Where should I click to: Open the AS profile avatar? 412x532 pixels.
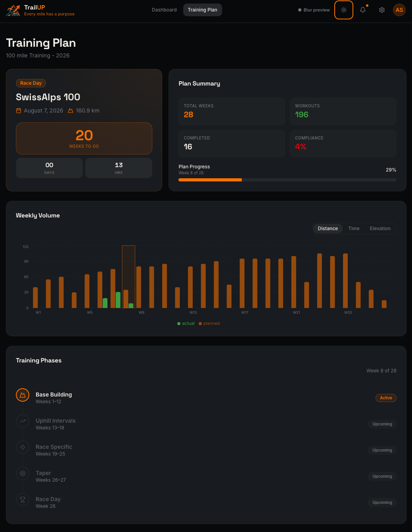coord(399,10)
